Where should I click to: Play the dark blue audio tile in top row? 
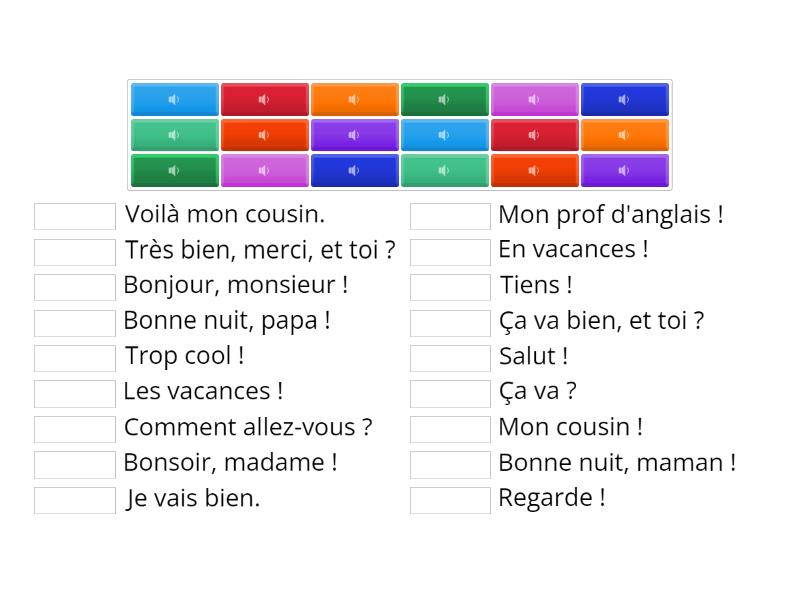click(624, 100)
